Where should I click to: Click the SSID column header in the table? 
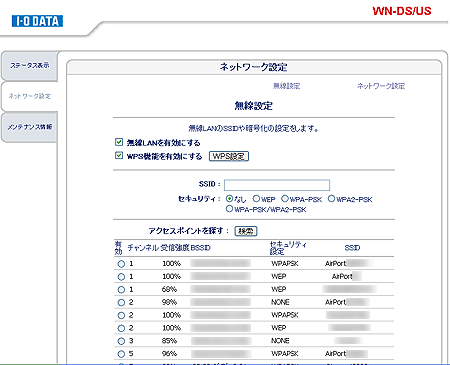(352, 248)
